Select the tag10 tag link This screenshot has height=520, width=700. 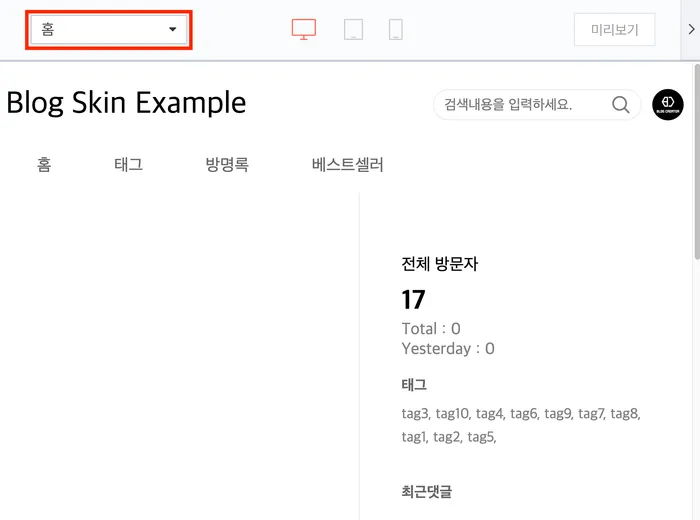tap(453, 414)
